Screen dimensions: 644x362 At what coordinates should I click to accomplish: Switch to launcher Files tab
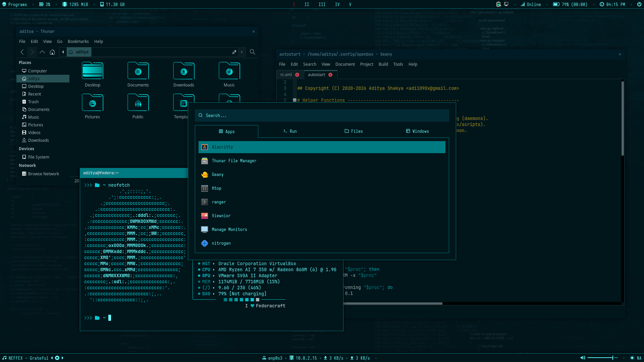click(354, 131)
